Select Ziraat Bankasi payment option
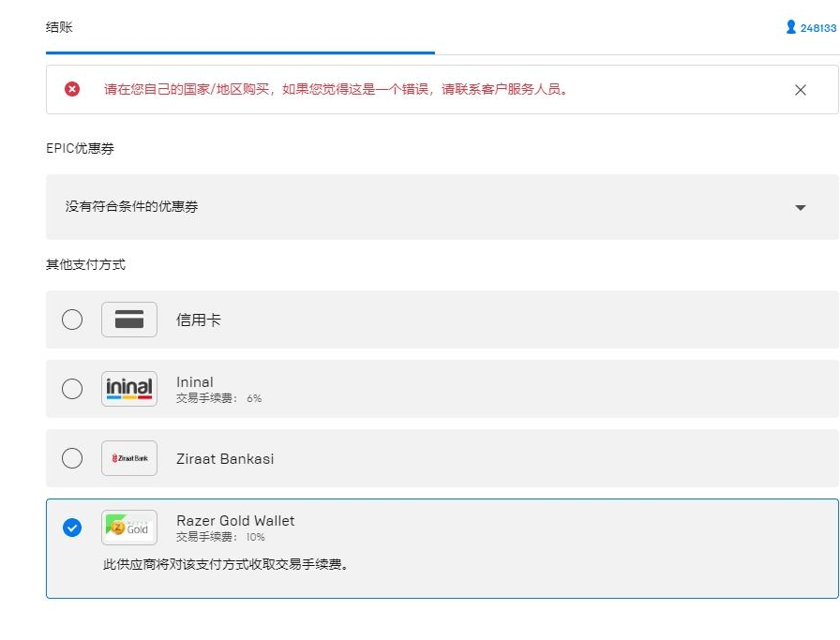Viewport: 840px width, 640px height. point(72,458)
